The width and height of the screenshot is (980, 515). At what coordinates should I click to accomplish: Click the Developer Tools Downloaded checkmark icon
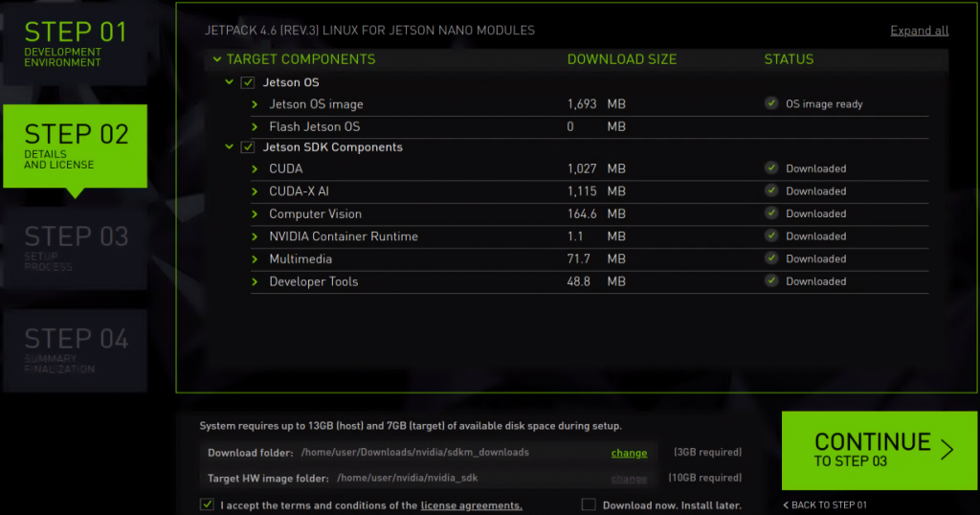pyautogui.click(x=771, y=280)
